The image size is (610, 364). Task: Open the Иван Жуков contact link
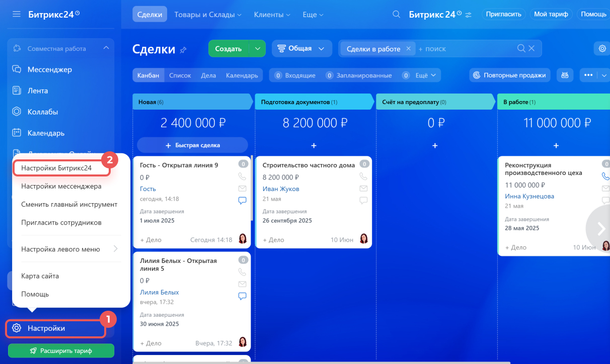281,189
